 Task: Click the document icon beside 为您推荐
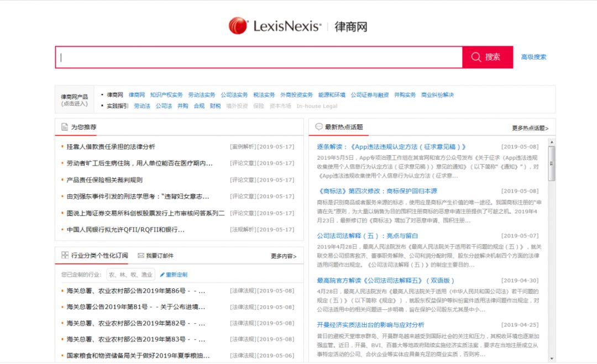click(x=65, y=127)
